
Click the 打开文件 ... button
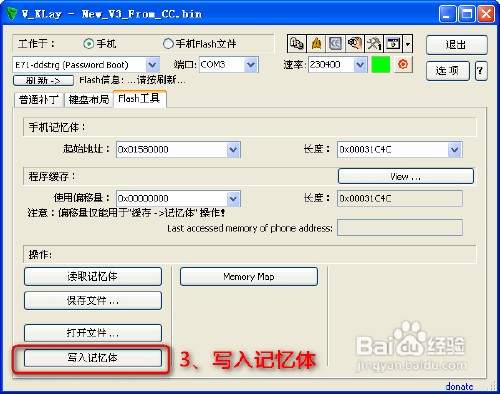point(93,333)
